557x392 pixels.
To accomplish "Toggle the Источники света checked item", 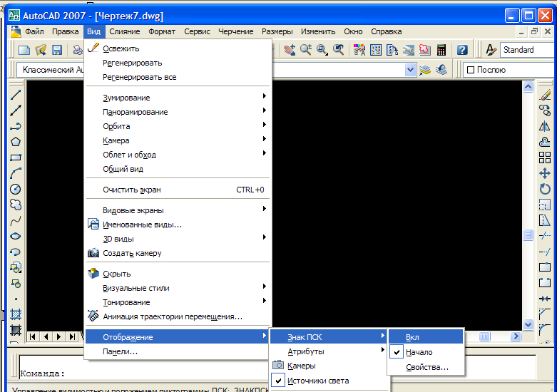I will pos(329,381).
